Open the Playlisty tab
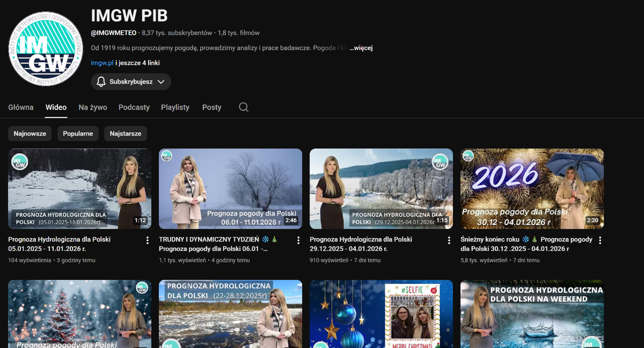This screenshot has width=644, height=348. coord(175,107)
